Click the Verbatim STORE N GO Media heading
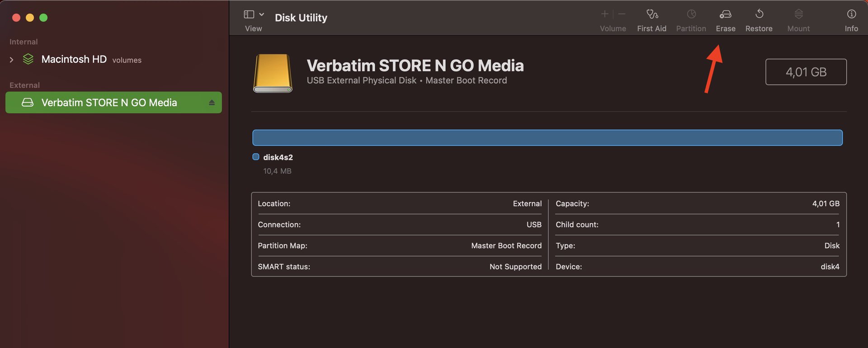 [x=415, y=66]
